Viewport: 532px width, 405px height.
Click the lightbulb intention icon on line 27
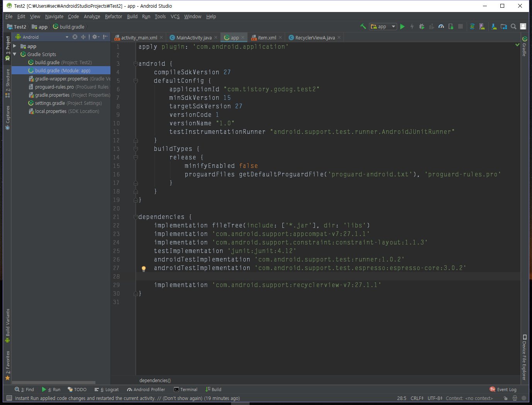pyautogui.click(x=144, y=268)
